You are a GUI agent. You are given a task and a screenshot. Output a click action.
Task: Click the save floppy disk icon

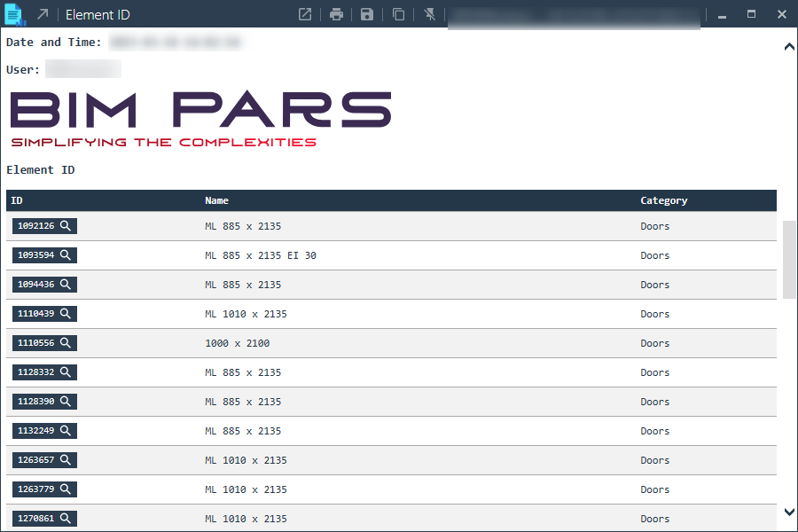click(367, 14)
